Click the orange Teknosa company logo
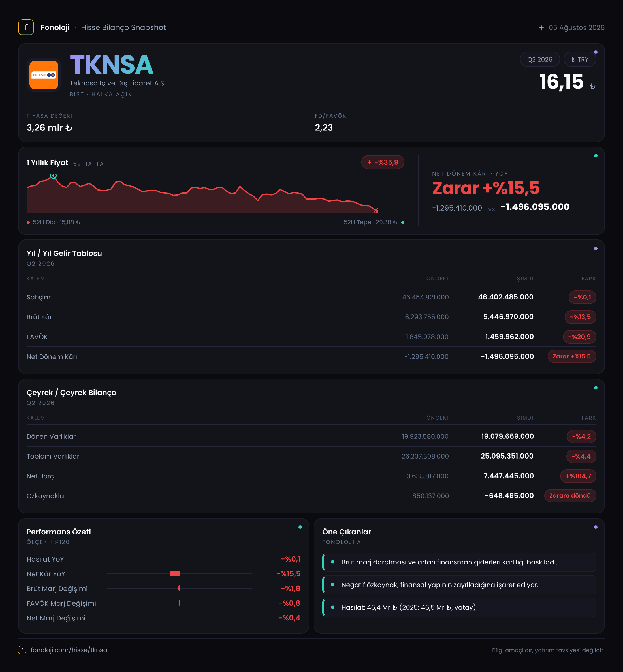 pos(44,75)
